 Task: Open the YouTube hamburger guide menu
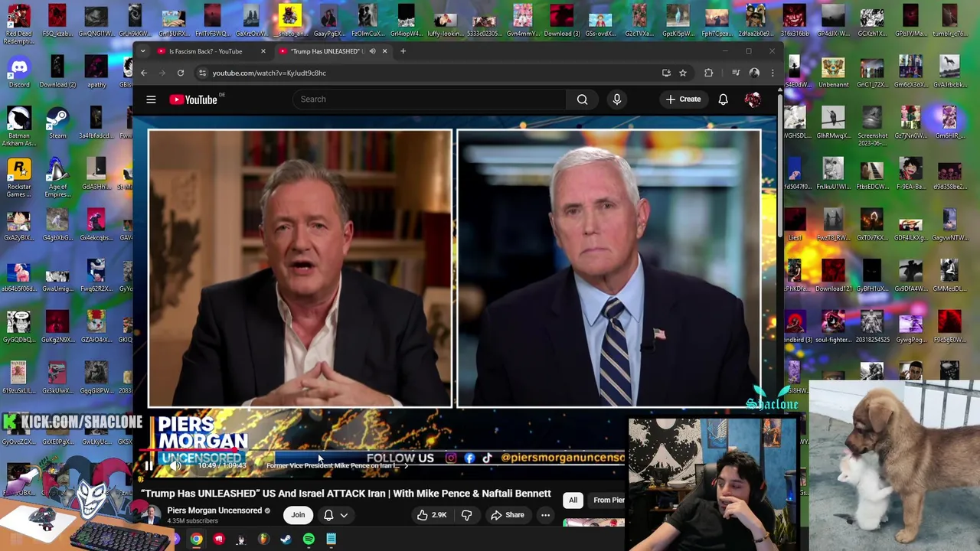pyautogui.click(x=151, y=99)
